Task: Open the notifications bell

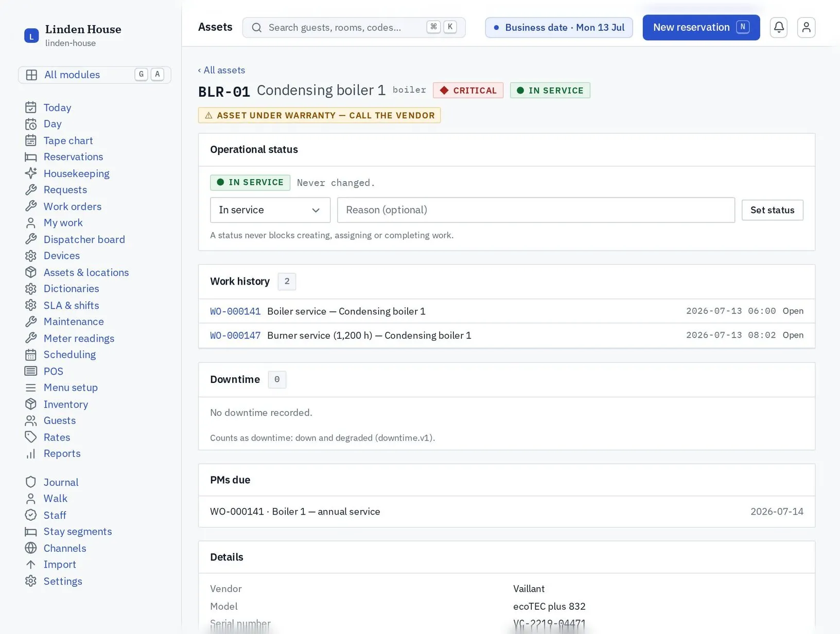Action: pyautogui.click(x=779, y=27)
